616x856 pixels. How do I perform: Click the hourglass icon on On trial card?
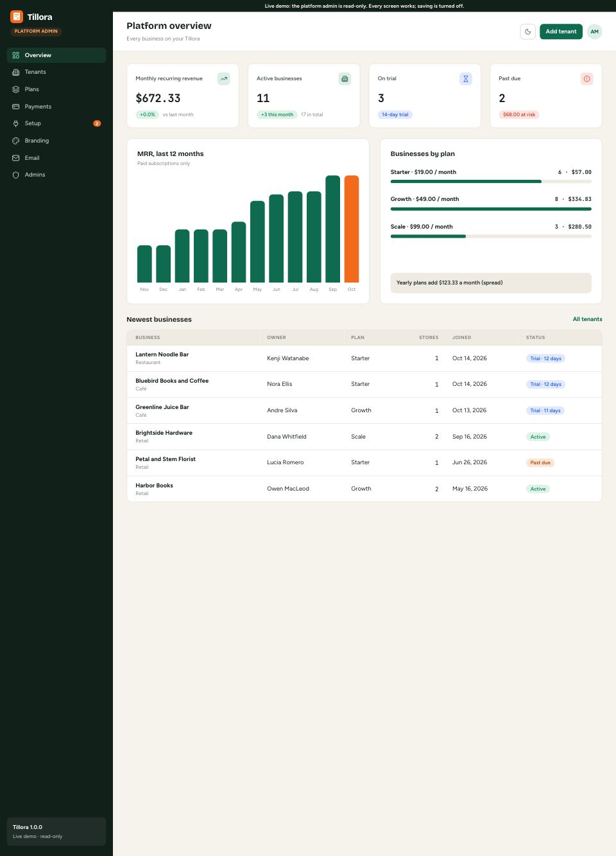(466, 78)
